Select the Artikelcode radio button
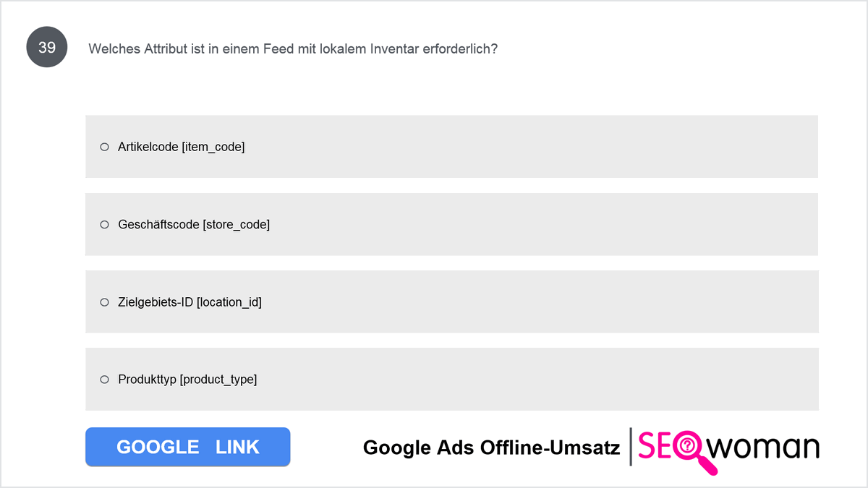The height and width of the screenshot is (488, 868). [104, 147]
